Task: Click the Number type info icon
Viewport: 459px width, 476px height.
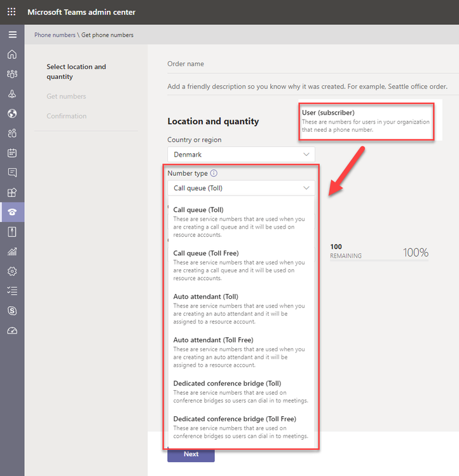Action: [214, 173]
